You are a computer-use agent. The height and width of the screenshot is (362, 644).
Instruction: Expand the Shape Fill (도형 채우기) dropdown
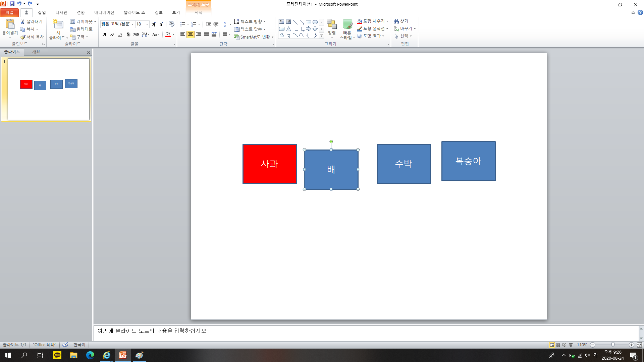387,21
